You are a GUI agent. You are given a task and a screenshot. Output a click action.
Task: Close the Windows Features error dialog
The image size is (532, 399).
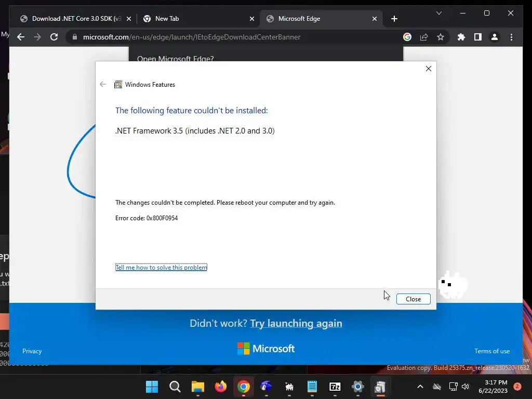(413, 299)
